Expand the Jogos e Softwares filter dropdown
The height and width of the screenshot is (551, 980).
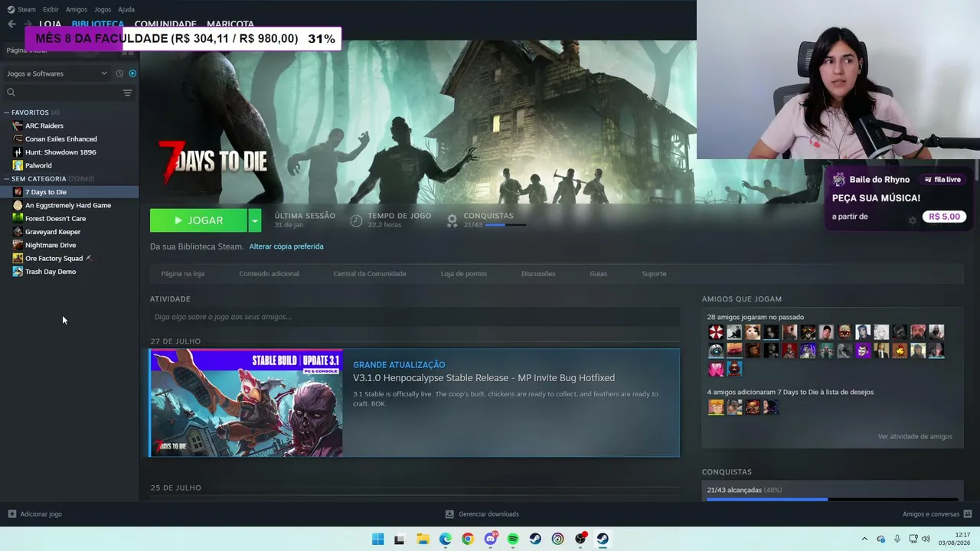point(57,73)
